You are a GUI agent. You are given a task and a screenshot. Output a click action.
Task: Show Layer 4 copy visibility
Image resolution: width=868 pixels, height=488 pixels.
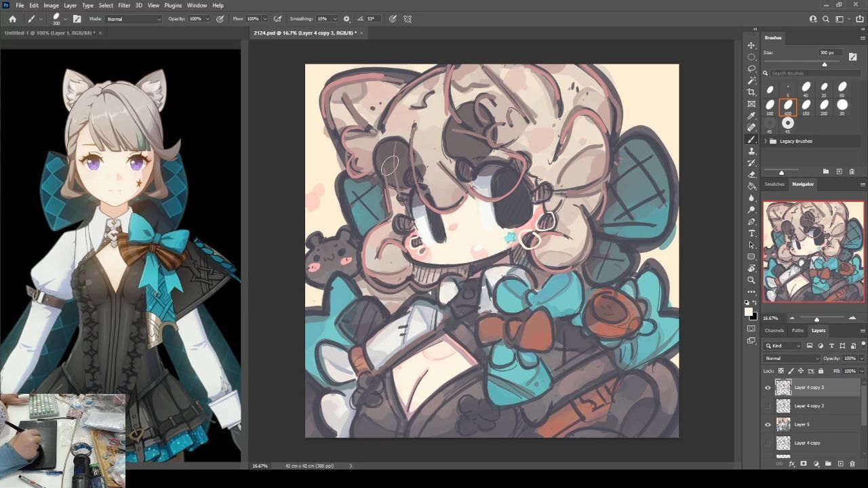(x=768, y=443)
